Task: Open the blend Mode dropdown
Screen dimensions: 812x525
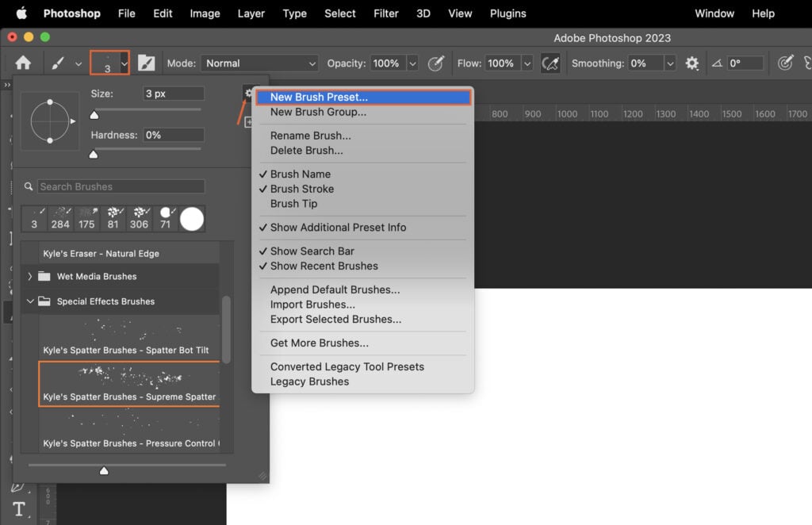Action: [260, 63]
